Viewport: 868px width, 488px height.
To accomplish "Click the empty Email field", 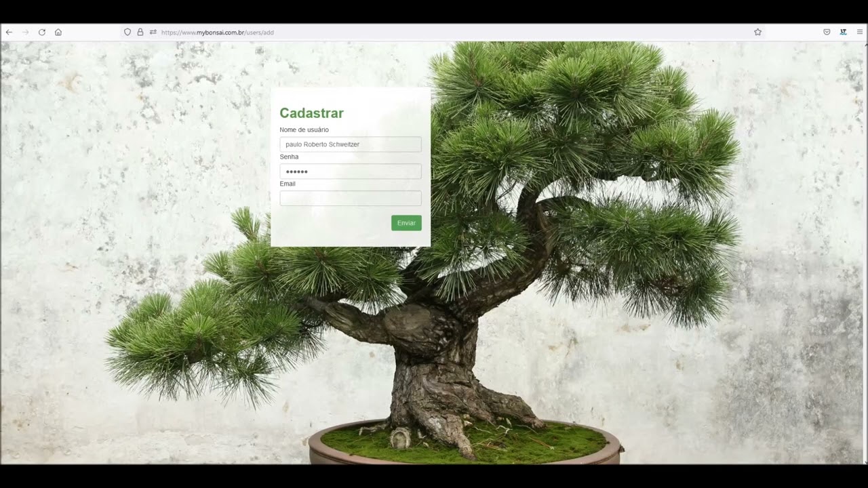I will pos(351,198).
